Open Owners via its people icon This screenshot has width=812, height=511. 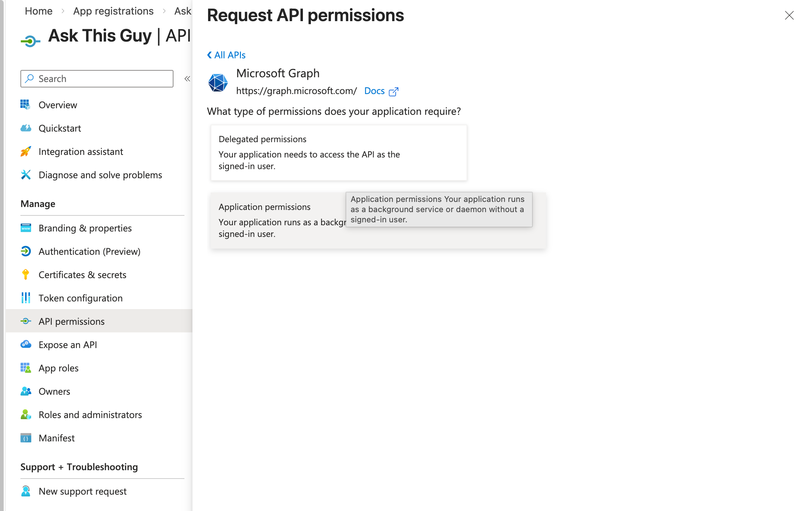[26, 391]
